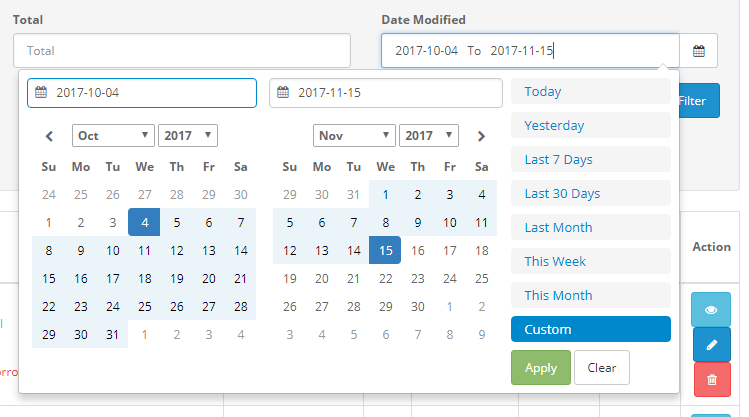Click calendar icon in end date field
The image size is (749, 417).
coord(283,92)
